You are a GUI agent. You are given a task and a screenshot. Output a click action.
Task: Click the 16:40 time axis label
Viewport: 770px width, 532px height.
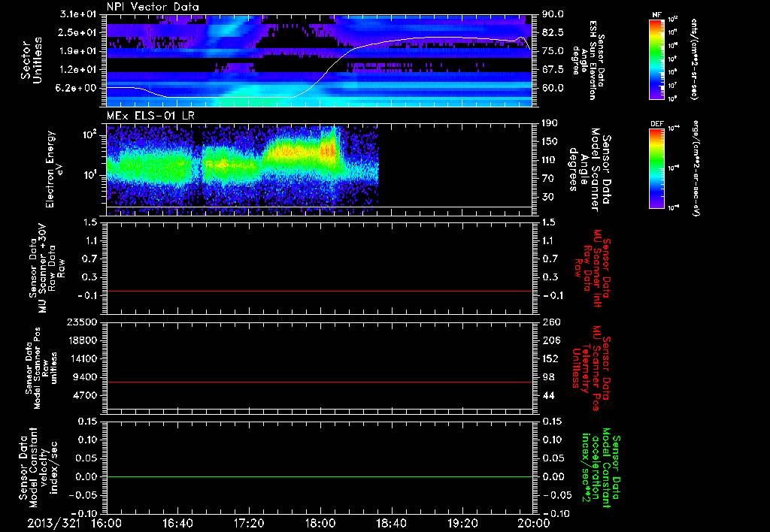(177, 523)
